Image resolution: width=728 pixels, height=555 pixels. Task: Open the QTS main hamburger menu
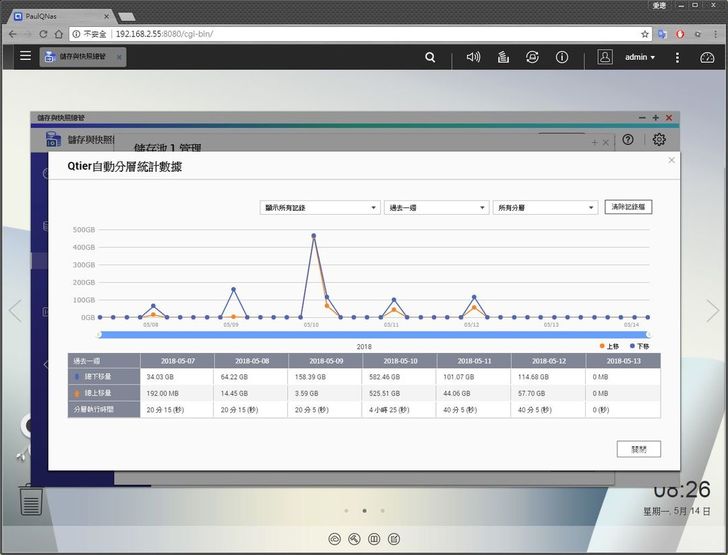tap(25, 57)
